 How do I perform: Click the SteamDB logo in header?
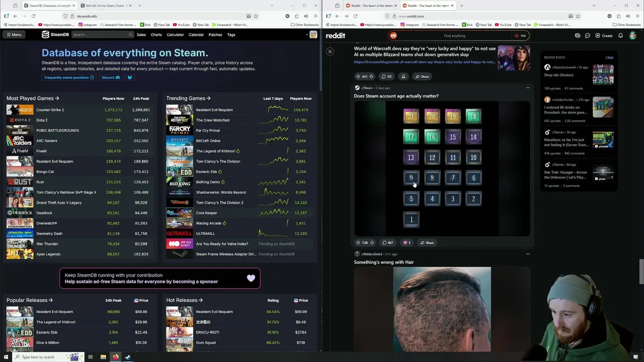click(55, 35)
